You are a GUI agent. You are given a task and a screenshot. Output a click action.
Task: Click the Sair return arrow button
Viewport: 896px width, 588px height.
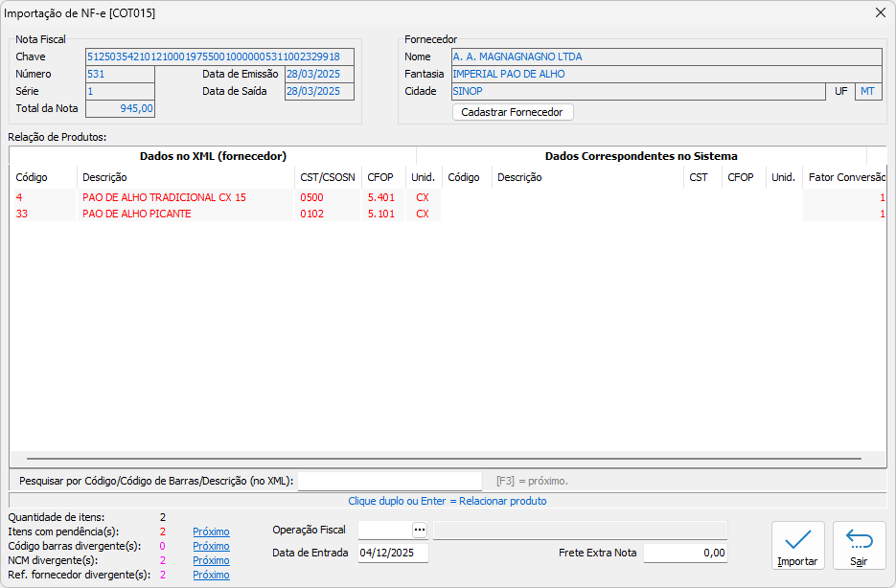859,546
